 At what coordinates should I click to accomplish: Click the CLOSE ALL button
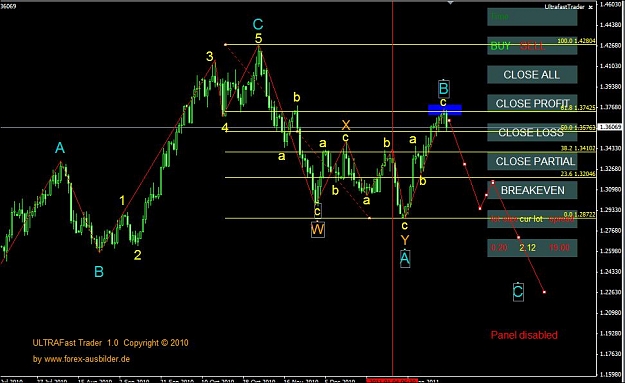(x=532, y=75)
